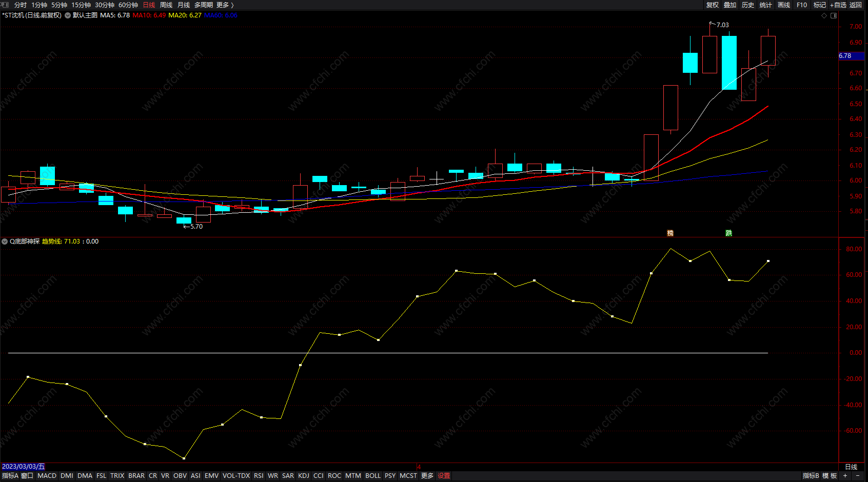Switch sub-chart to RSI indicator

coord(259,476)
